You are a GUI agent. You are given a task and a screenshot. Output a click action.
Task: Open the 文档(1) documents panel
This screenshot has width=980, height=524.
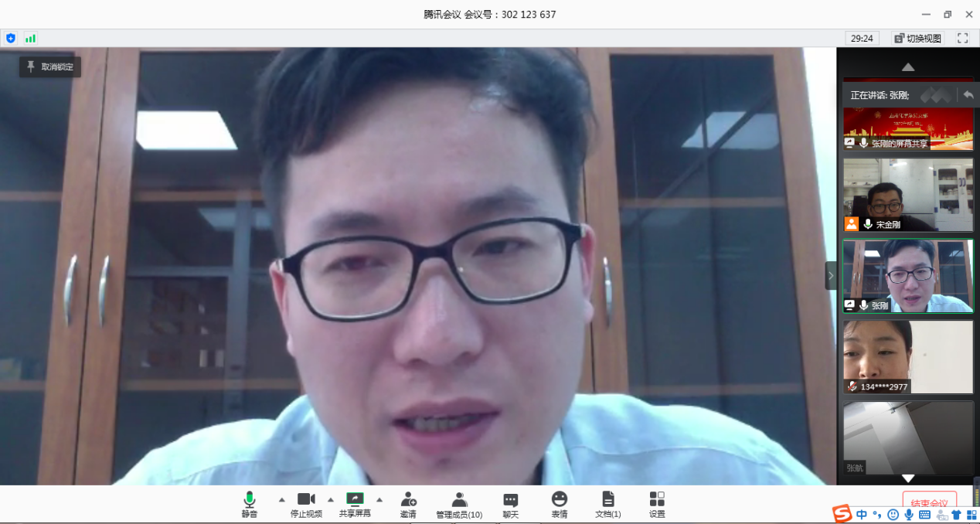[608, 504]
